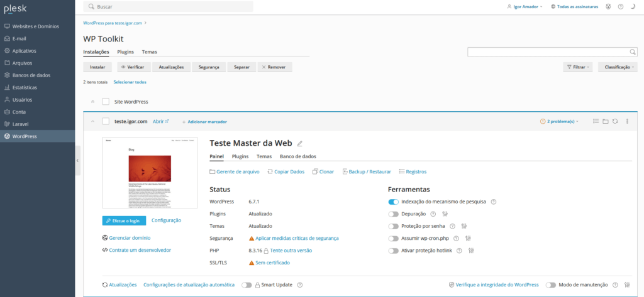Click the Remover button

[275, 67]
